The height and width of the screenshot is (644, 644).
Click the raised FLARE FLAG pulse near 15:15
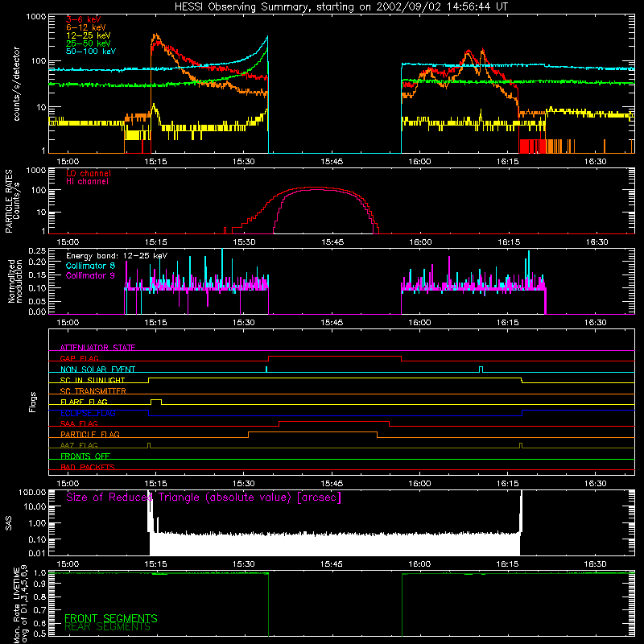pos(156,400)
